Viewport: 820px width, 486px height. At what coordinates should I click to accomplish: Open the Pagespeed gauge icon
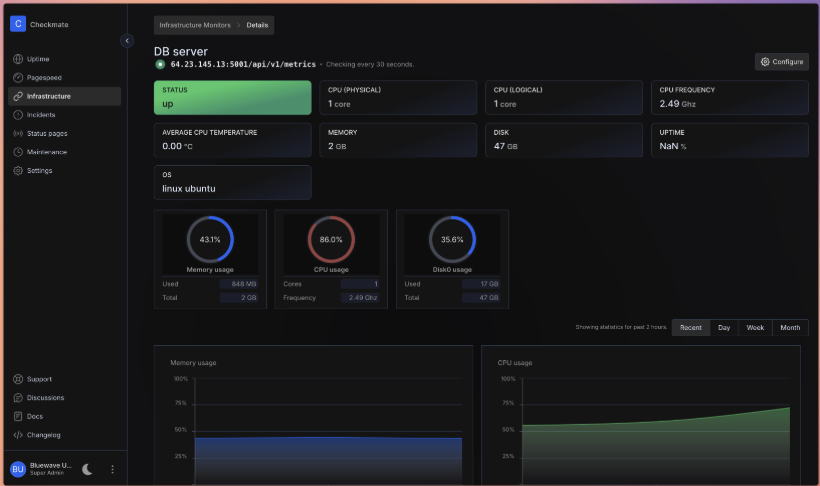pyautogui.click(x=18, y=77)
